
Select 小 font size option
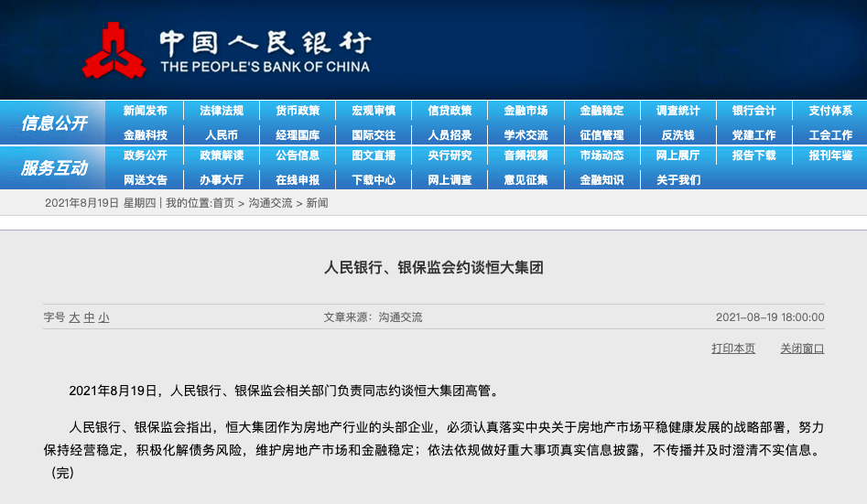104,317
